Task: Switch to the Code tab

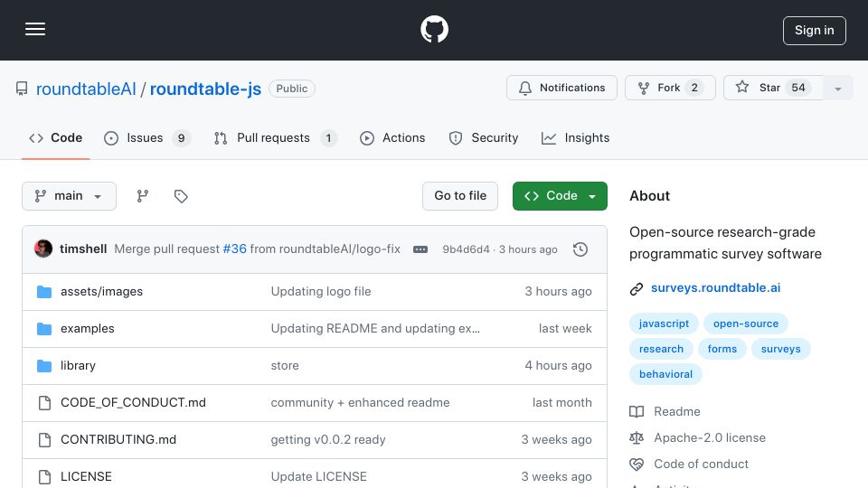Action: tap(55, 137)
